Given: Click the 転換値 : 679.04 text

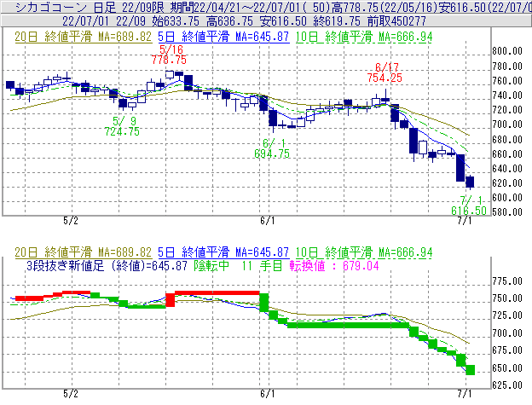Looking at the screenshot, I should click(334, 265).
